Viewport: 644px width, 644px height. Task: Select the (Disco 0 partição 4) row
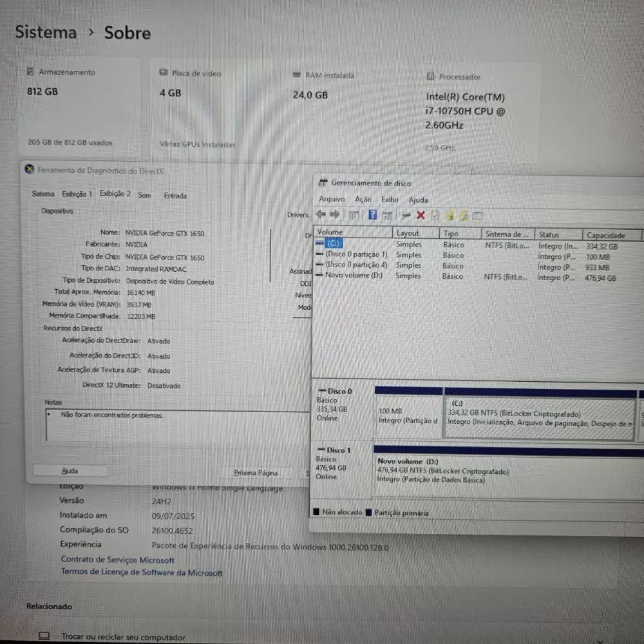[x=356, y=265]
